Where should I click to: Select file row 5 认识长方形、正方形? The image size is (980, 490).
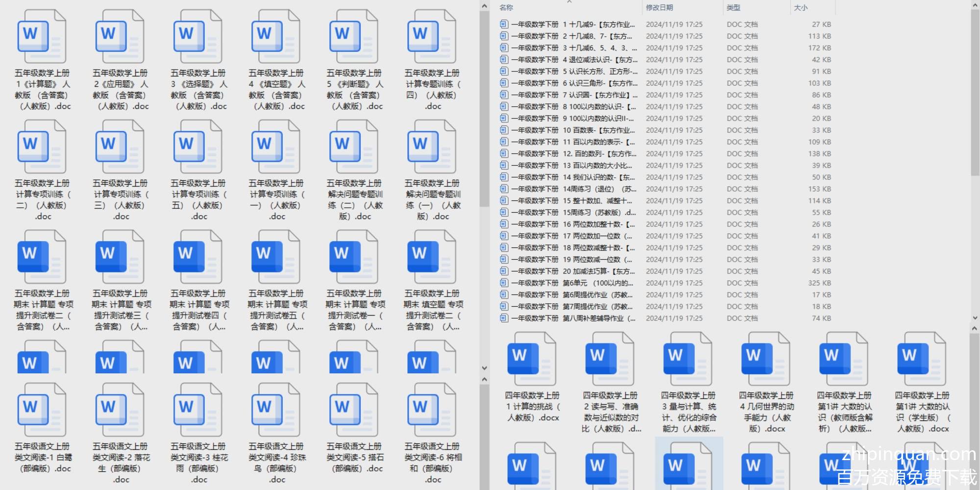[665, 71]
